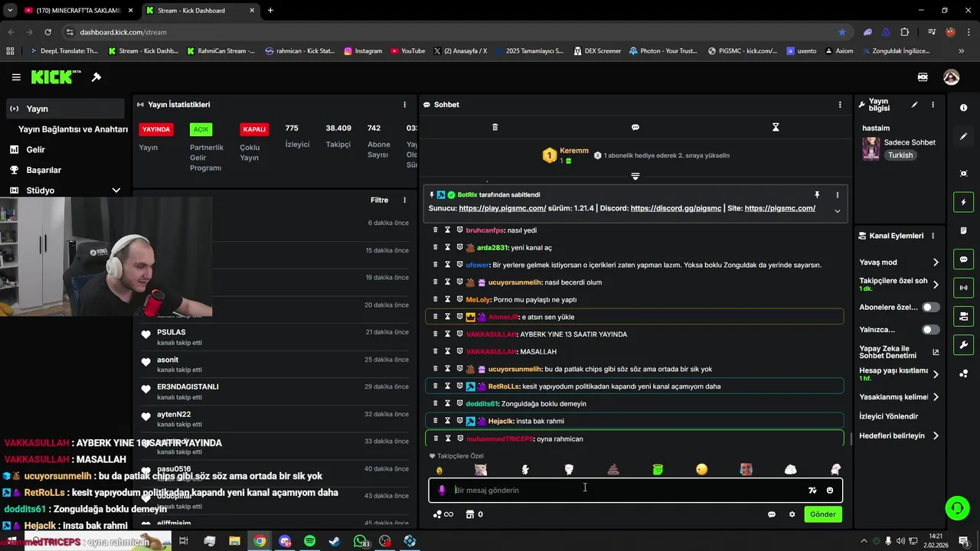Open the Filtre three-dot menu
980x551 pixels.
(405, 200)
